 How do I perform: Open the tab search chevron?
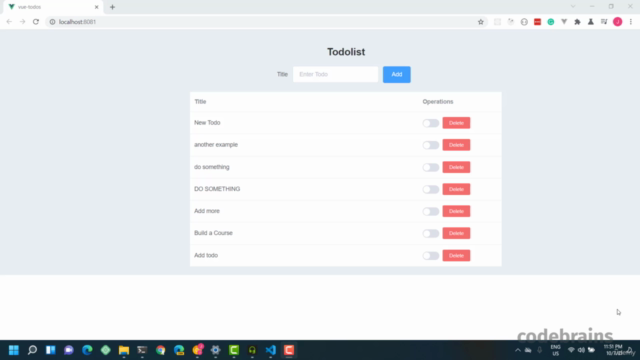573,7
